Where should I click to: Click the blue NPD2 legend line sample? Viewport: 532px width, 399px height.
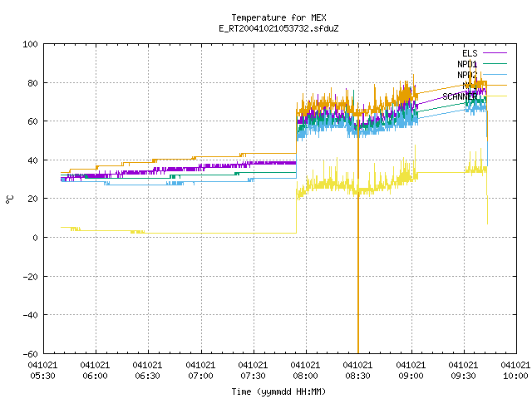[x=495, y=74]
